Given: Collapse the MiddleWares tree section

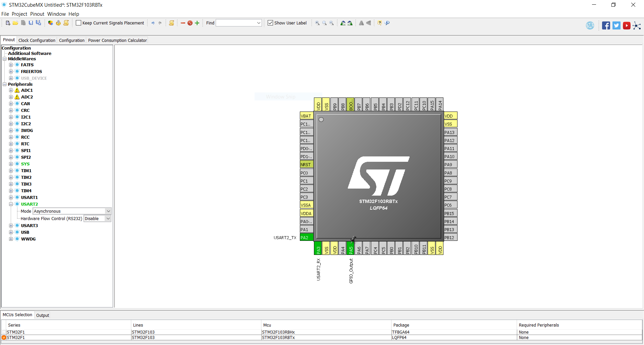Looking at the screenshot, I should [x=5, y=59].
